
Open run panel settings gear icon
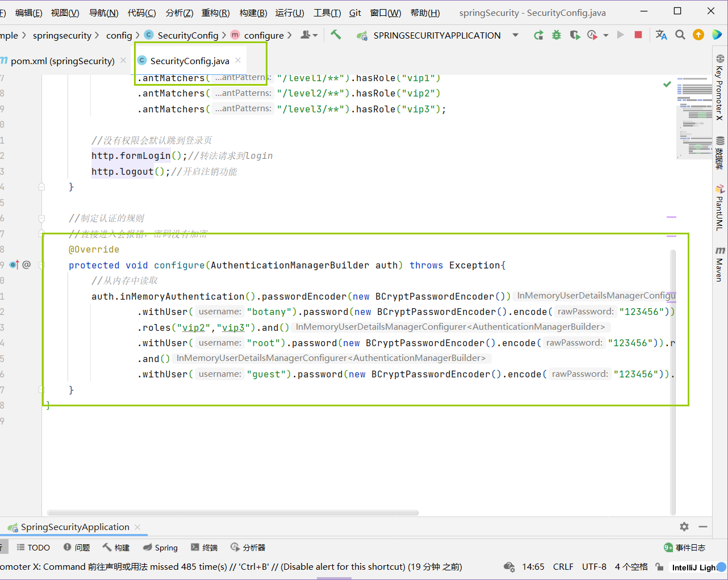point(684,527)
